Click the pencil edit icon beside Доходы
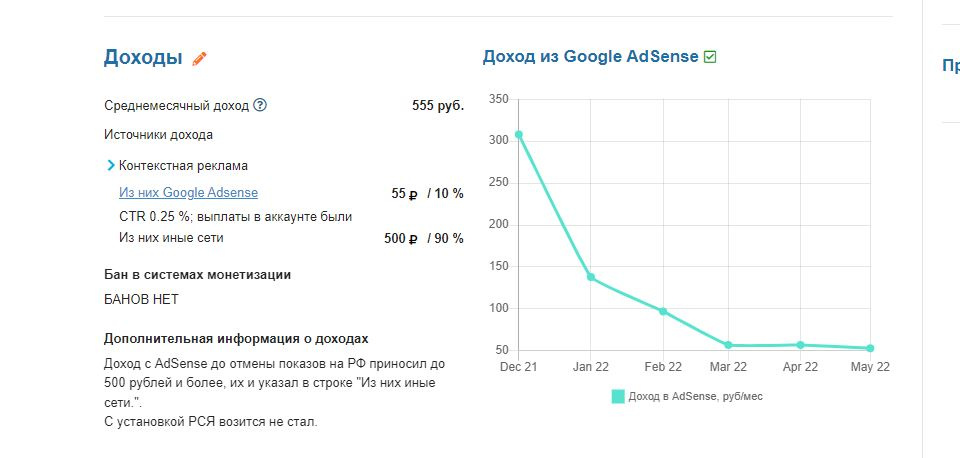960x458 pixels. (x=200, y=58)
